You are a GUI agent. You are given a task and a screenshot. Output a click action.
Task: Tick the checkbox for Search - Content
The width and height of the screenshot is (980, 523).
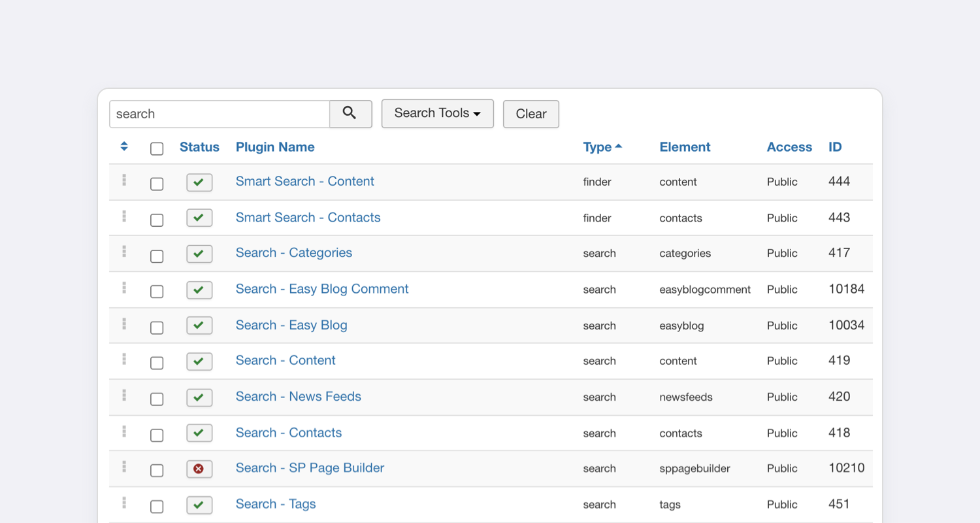pyautogui.click(x=157, y=363)
